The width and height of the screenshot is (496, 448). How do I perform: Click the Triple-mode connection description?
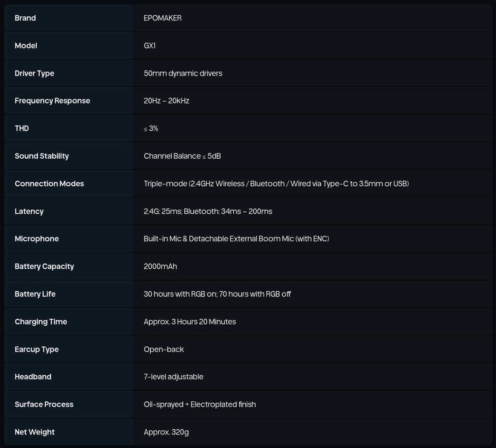[x=276, y=183]
